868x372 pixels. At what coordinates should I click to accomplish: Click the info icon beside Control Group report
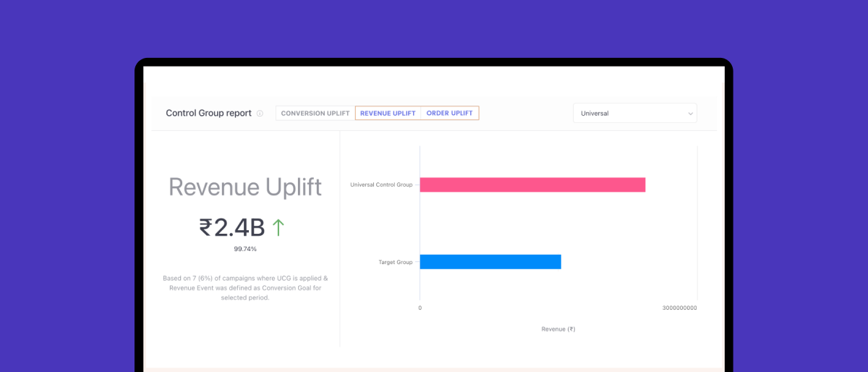(260, 114)
